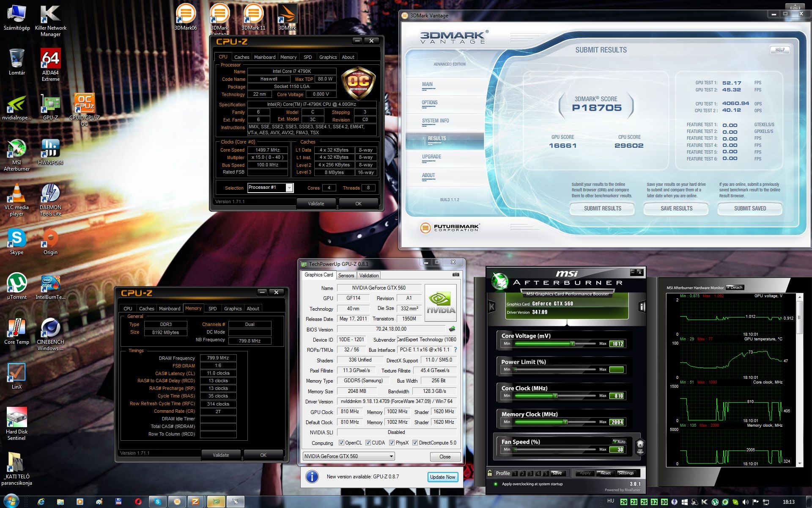812x508 pixels.
Task: Open Afterburner info panel icon
Action: (x=642, y=306)
